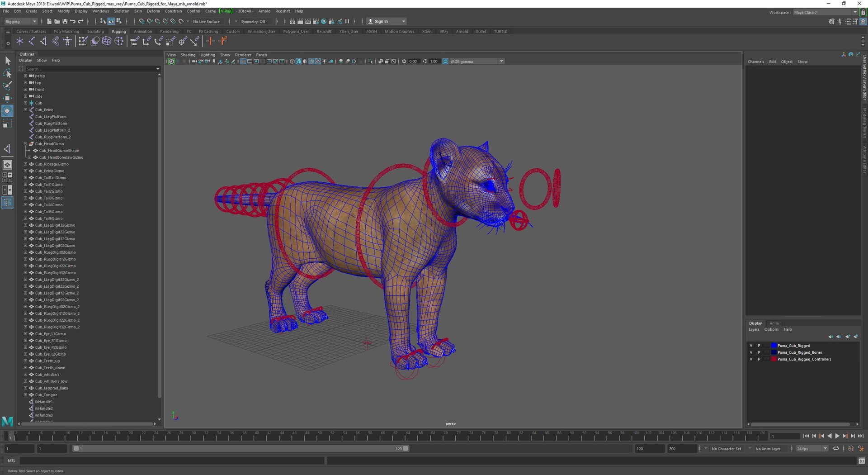Click the red swatch of Puma_Cub_Rigged_Controllers layer
This screenshot has width=868, height=475.
click(774, 359)
